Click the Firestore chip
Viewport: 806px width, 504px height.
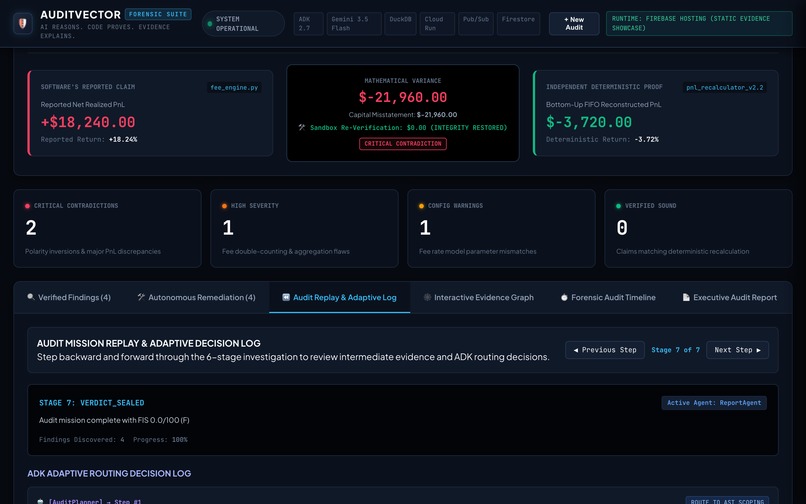(x=518, y=24)
